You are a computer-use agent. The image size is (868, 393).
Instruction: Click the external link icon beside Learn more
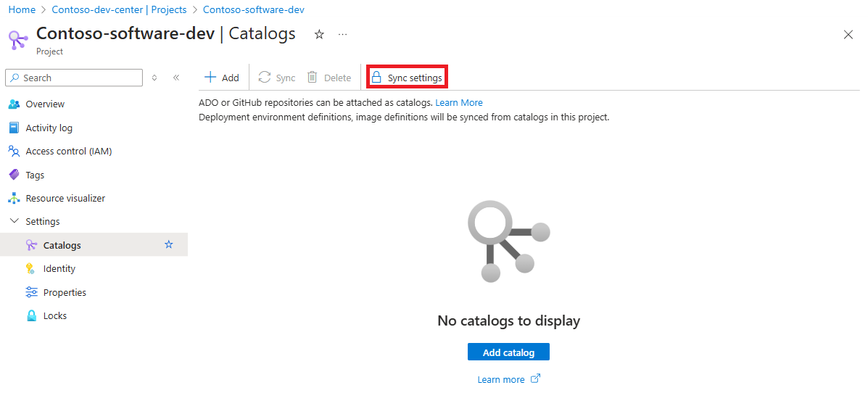535,378
